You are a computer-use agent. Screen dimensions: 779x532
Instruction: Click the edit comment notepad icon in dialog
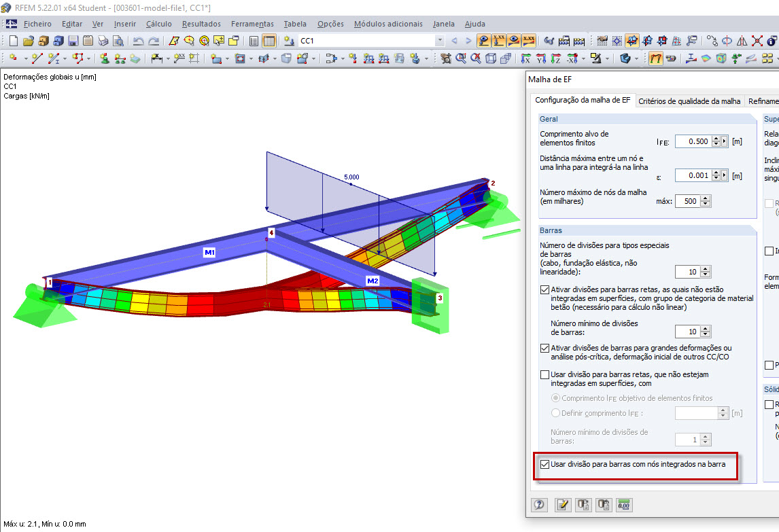pos(563,506)
